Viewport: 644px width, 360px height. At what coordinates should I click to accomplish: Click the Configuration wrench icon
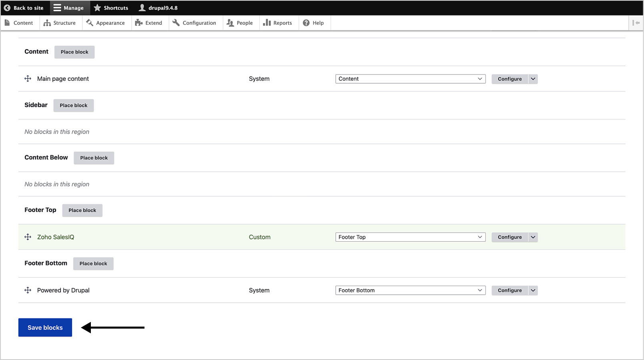pyautogui.click(x=176, y=23)
